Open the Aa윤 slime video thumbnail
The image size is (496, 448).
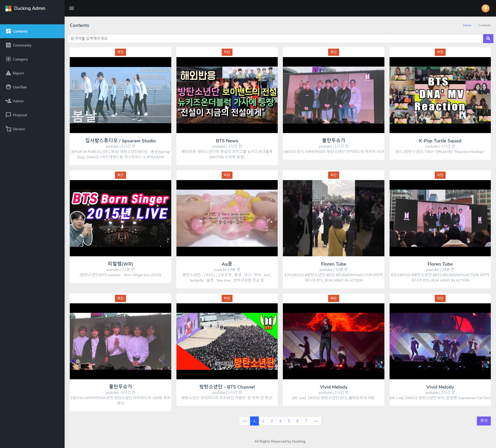pyautogui.click(x=227, y=218)
